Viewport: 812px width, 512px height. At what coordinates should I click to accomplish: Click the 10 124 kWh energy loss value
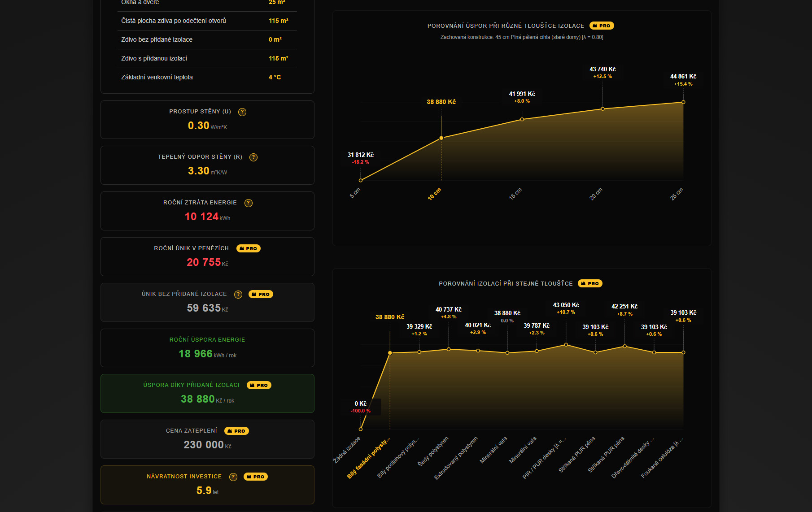pyautogui.click(x=207, y=217)
